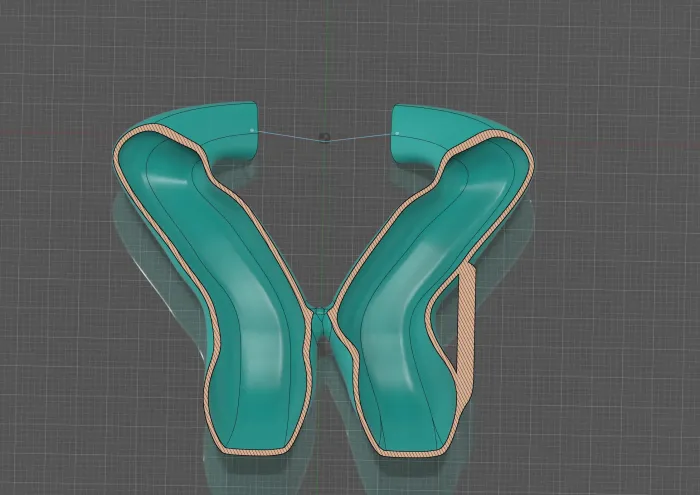Click the hatched bottom edge of right body

tap(405, 452)
